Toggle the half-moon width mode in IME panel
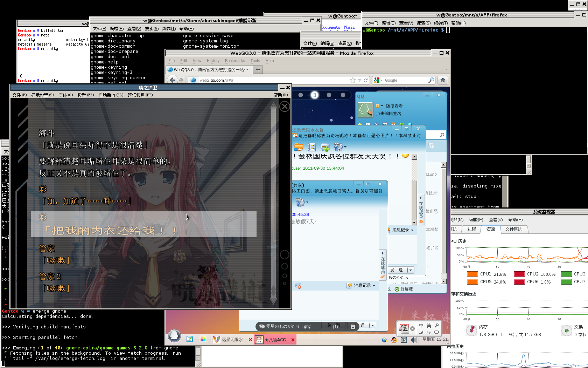Screen dimensions: 588x368 (421, 332)
